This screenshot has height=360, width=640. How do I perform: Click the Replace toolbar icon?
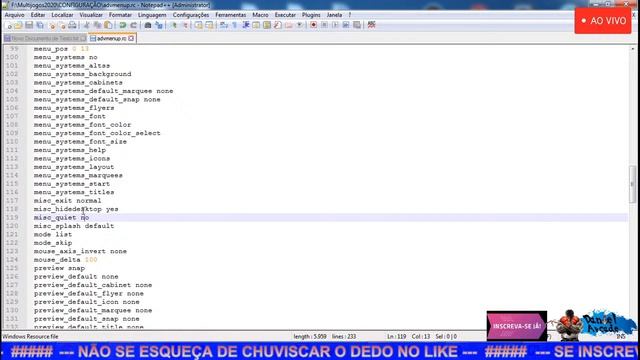[x=159, y=25]
